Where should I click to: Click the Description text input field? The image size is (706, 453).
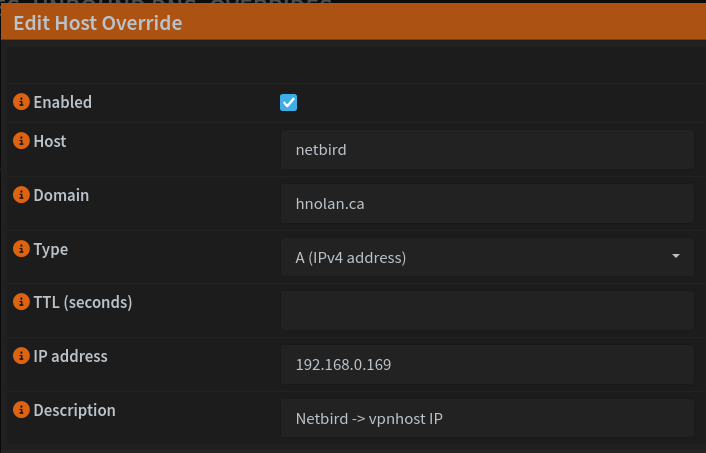pos(487,418)
